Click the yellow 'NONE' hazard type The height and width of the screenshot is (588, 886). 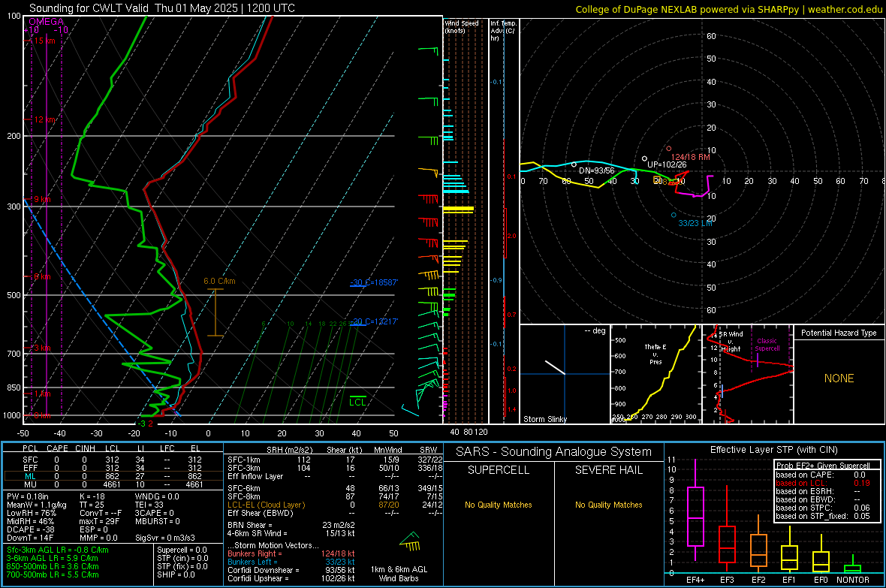point(839,378)
